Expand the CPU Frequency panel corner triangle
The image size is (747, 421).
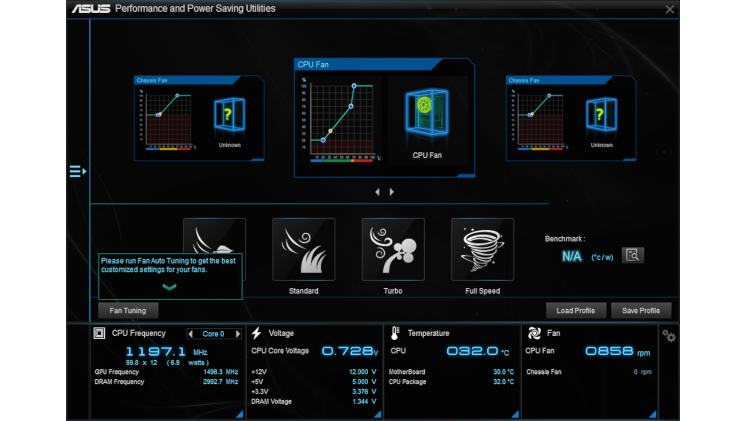pos(240,414)
